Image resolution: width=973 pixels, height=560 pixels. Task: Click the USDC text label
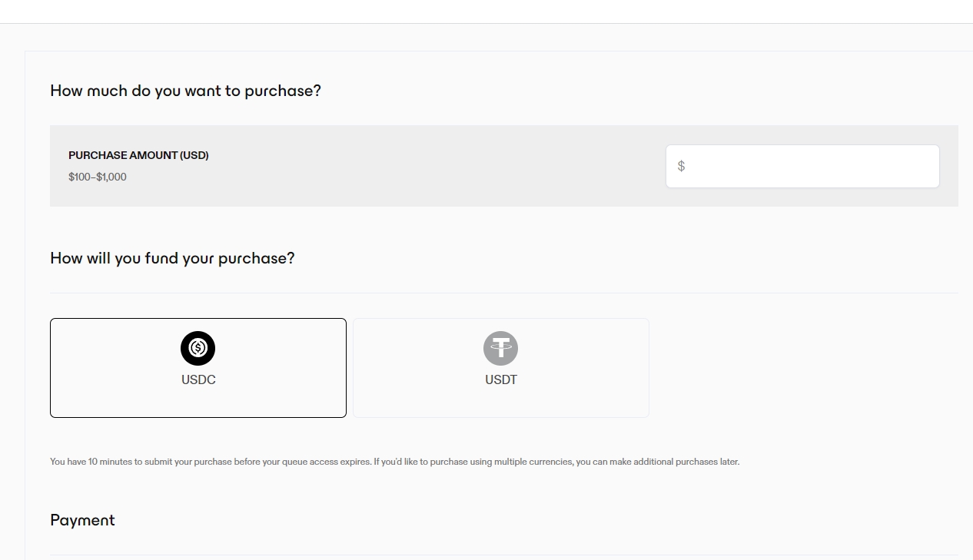pos(198,379)
